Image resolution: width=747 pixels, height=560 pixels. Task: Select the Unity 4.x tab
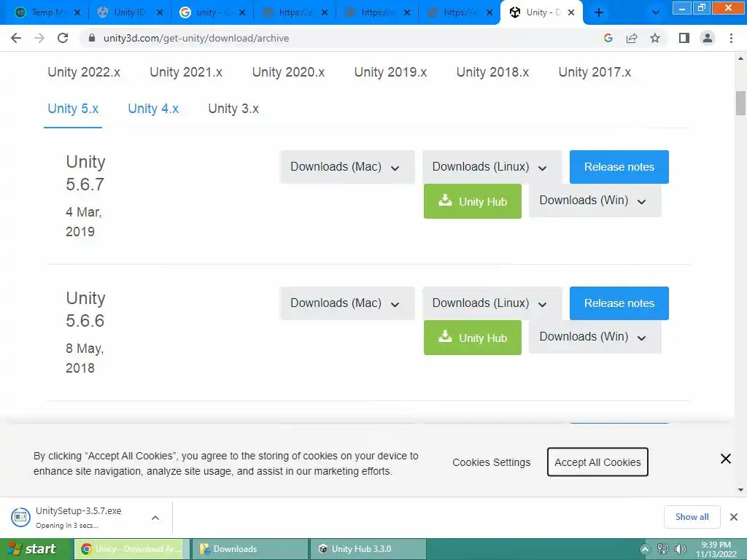(x=153, y=109)
